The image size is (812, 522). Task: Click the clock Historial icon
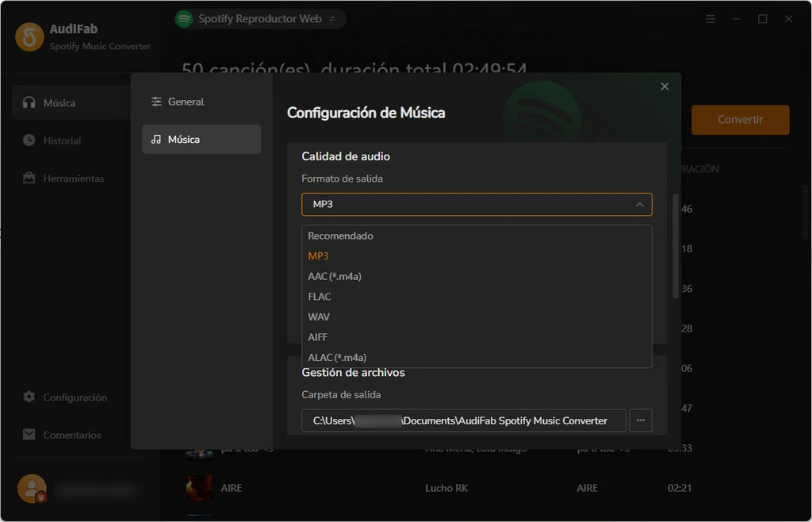29,140
